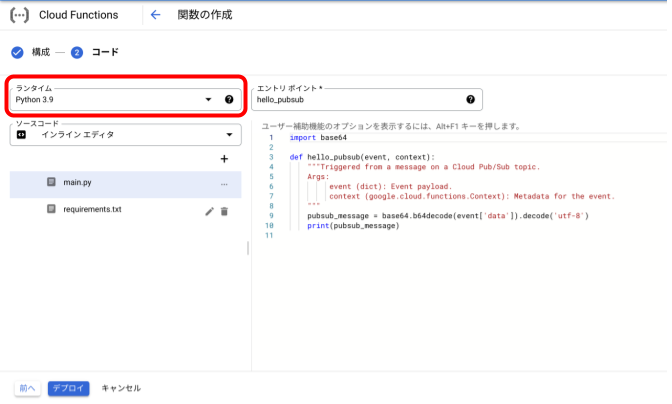672x404 pixels.
Task: Click the "event (dict): Event payload." line
Action: pos(390,187)
